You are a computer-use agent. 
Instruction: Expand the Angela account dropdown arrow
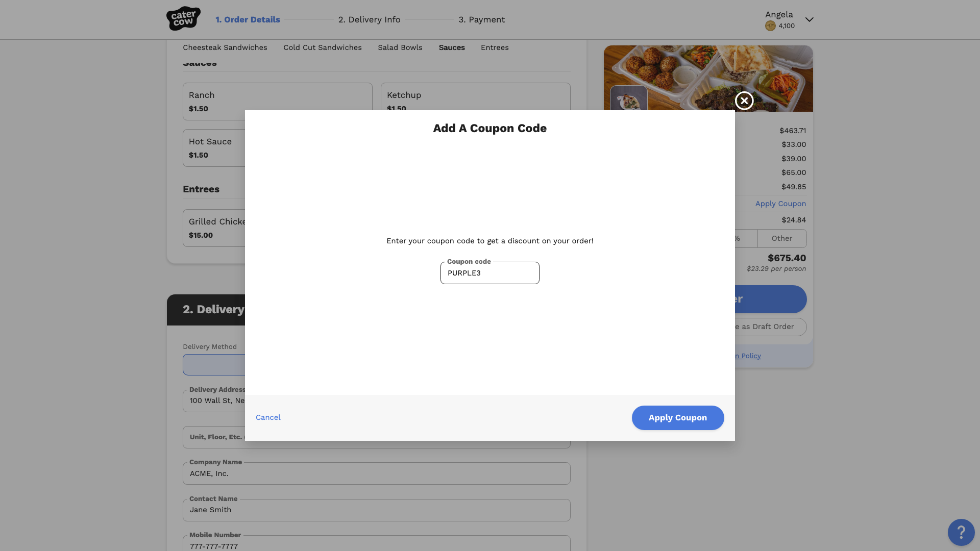point(810,19)
